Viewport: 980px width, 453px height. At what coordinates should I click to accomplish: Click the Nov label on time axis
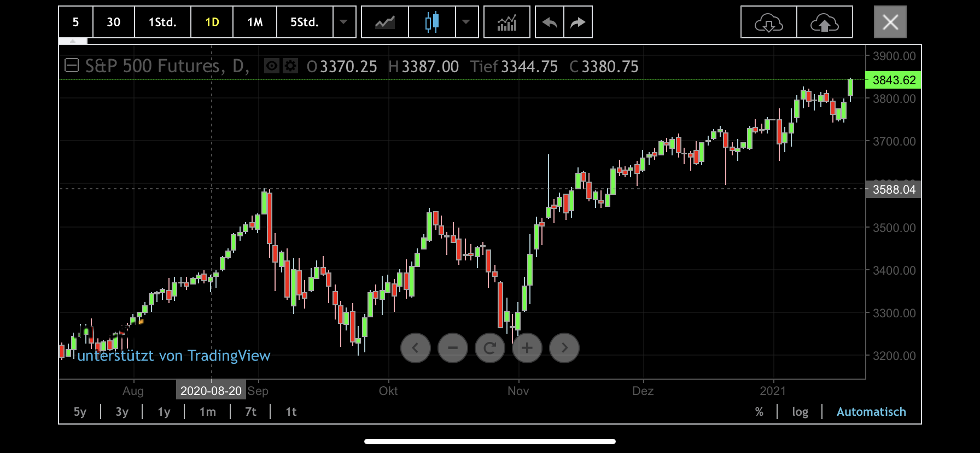[x=518, y=391]
